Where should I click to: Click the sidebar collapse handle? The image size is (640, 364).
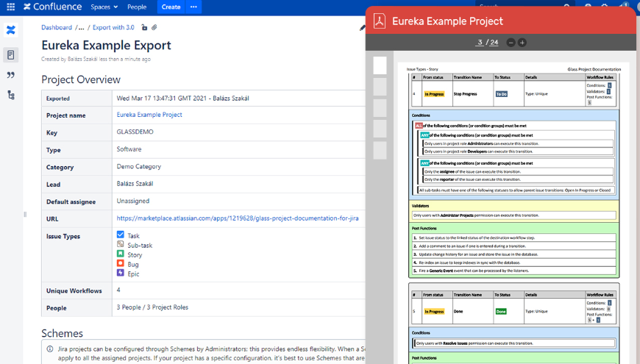[x=25, y=214]
